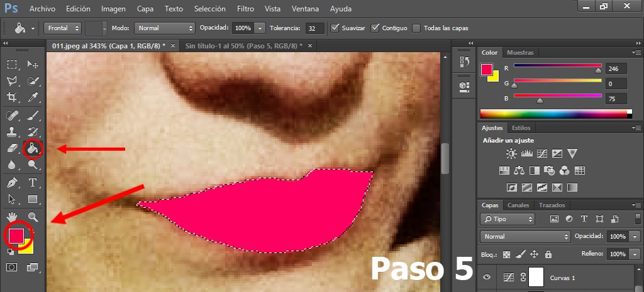Lock transparent pixels in Capas panel
Viewport: 644px width, 292px height.
506,254
